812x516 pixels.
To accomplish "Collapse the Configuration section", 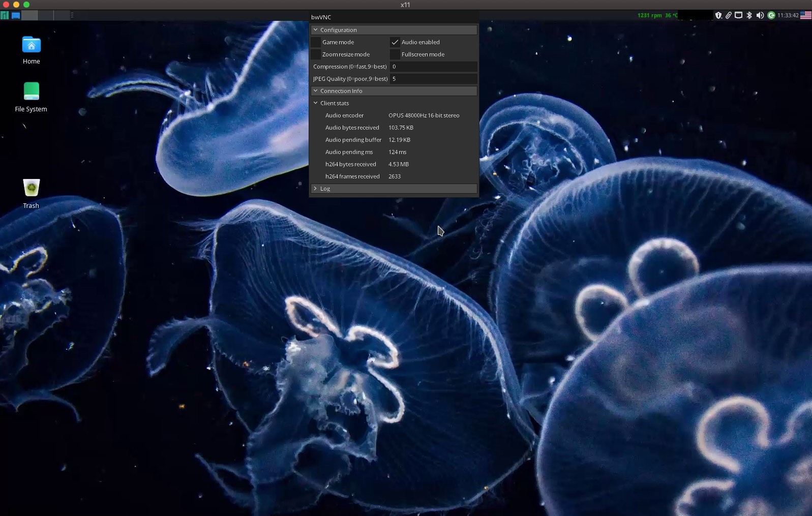I will click(394, 30).
